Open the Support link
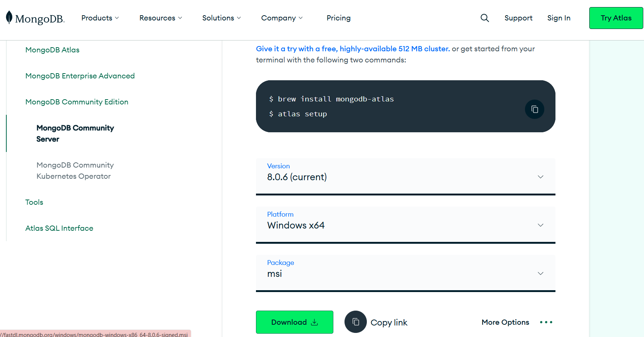644x337 pixels. click(518, 18)
